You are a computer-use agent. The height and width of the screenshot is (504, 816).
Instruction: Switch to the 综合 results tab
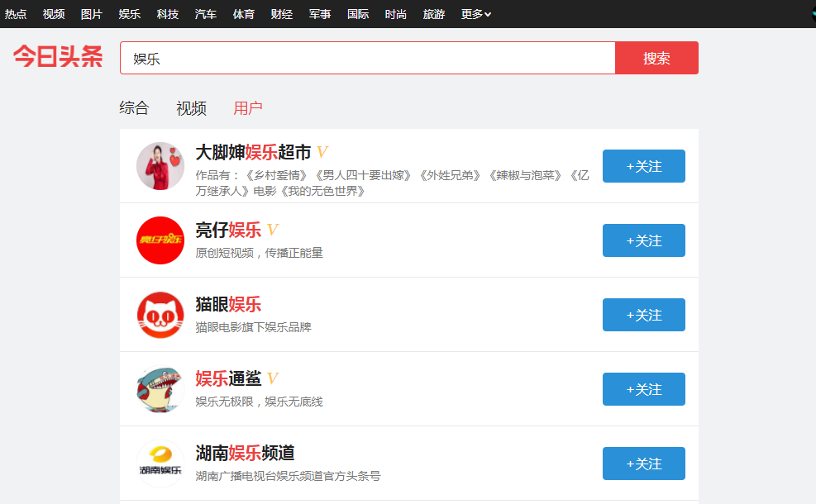point(134,108)
